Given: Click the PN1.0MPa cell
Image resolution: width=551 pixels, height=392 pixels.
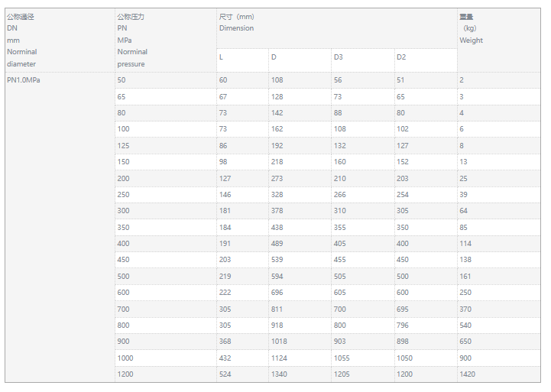Looking at the screenshot, I should pyautogui.click(x=24, y=80).
